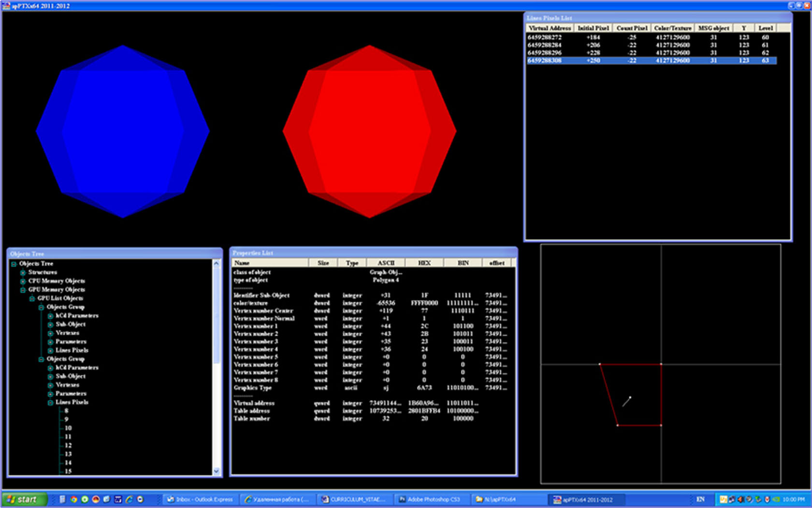Image resolution: width=812 pixels, height=508 pixels.
Task: Launch Internet Explorer from quick launch bar
Action: (129, 499)
